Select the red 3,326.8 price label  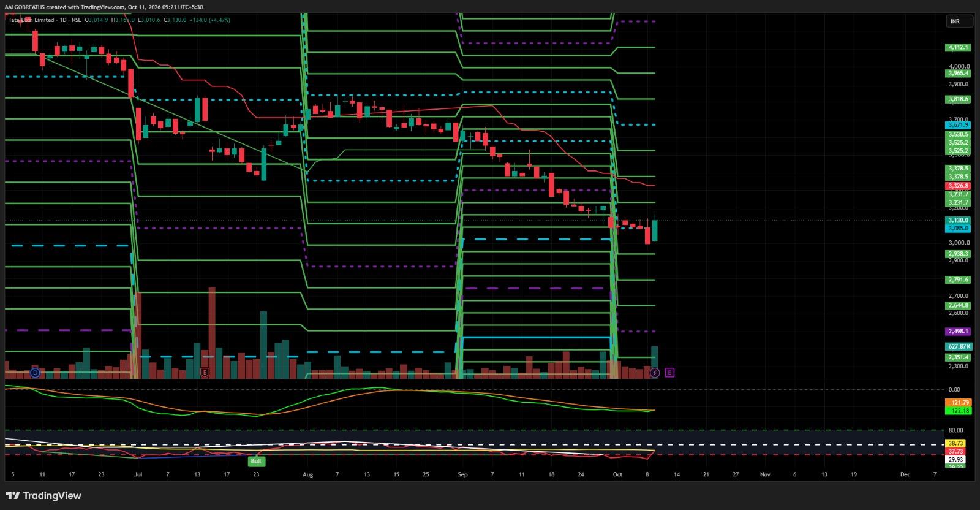pos(959,186)
